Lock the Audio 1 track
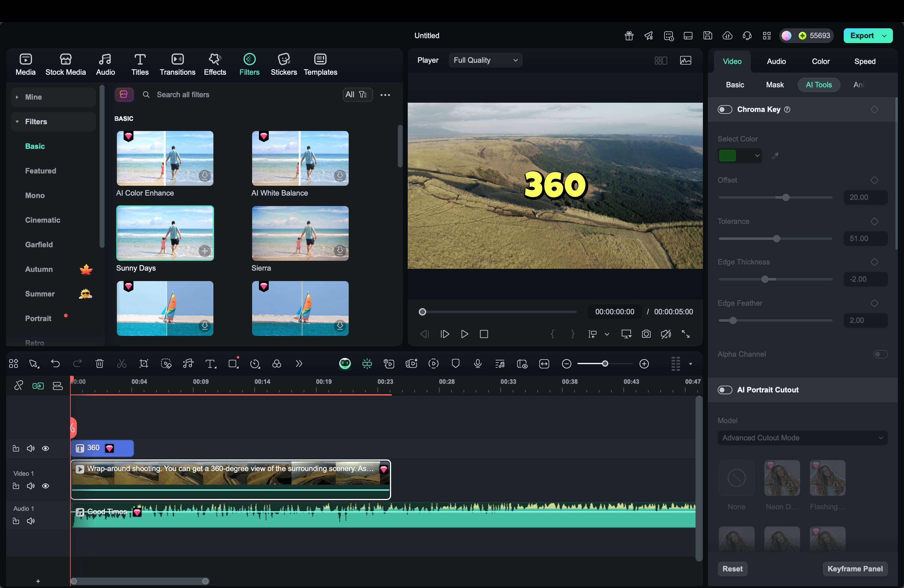This screenshot has width=904, height=588. [16, 521]
